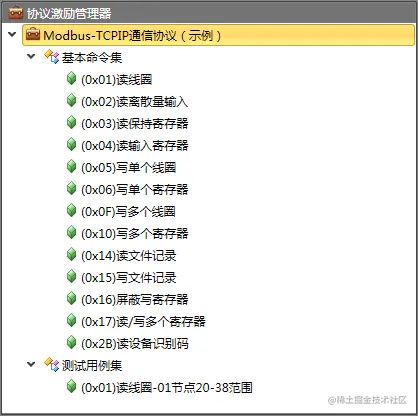Select the (0x05)写单个线圈 command
This screenshot has height=416, width=418.
tap(129, 167)
